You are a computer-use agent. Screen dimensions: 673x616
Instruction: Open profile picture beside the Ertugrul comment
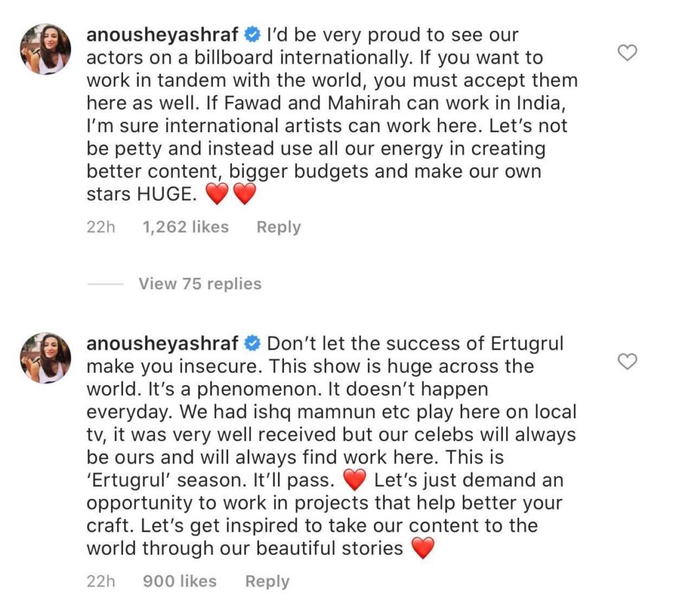[x=46, y=358]
